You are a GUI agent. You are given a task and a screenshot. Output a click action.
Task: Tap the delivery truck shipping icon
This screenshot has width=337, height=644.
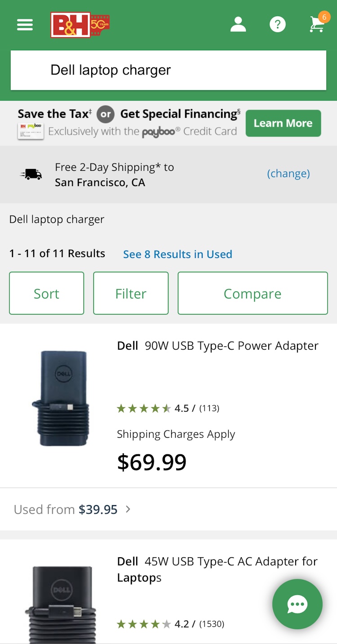(x=31, y=174)
